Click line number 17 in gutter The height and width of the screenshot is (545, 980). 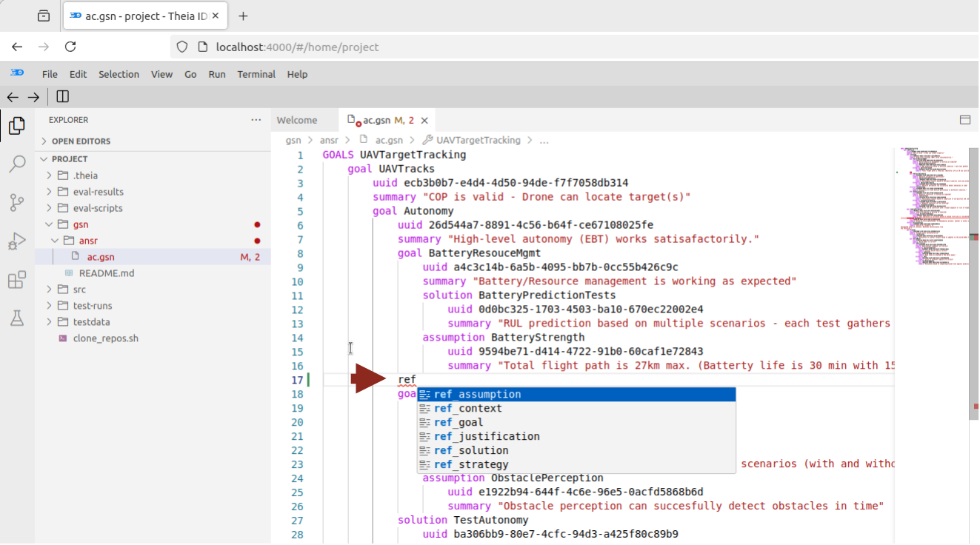coord(297,381)
